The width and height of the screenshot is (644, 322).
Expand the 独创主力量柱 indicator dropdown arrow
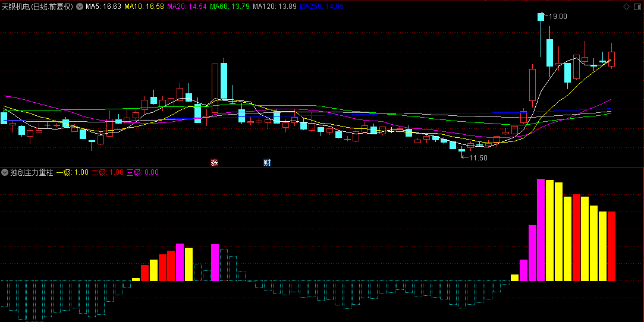(x=5, y=172)
